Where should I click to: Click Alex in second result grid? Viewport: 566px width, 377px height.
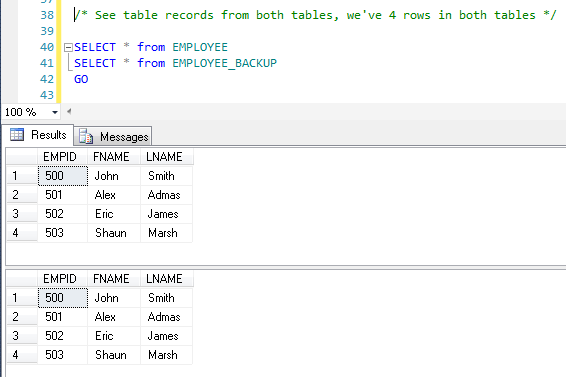(114, 317)
